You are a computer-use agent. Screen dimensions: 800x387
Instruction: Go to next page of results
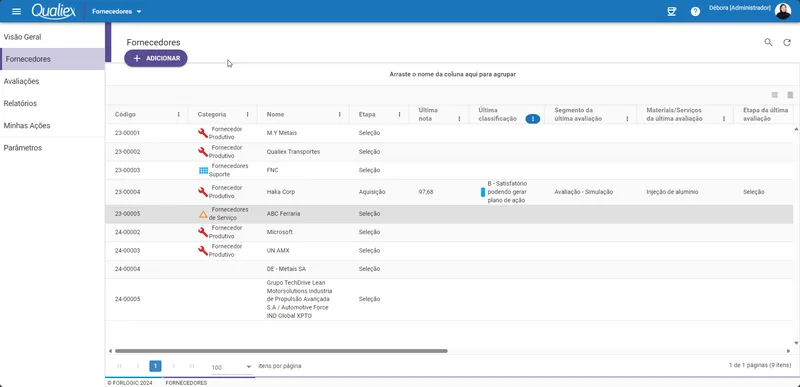tap(173, 366)
